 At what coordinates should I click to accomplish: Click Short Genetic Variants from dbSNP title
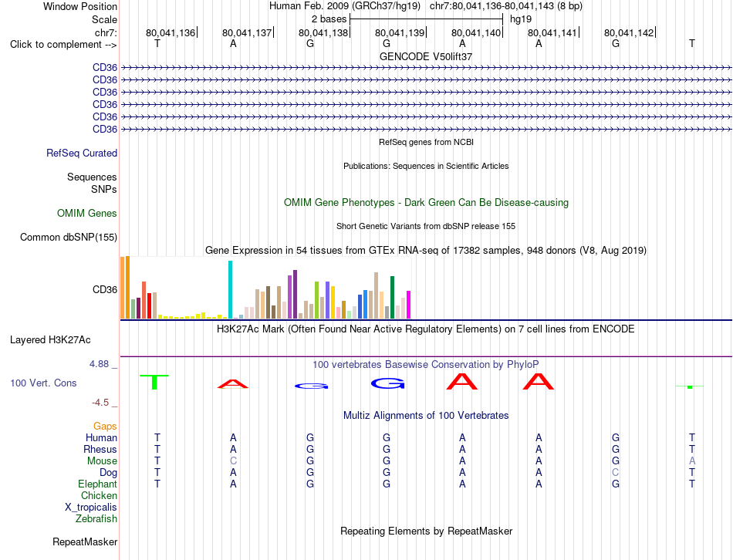point(426,226)
